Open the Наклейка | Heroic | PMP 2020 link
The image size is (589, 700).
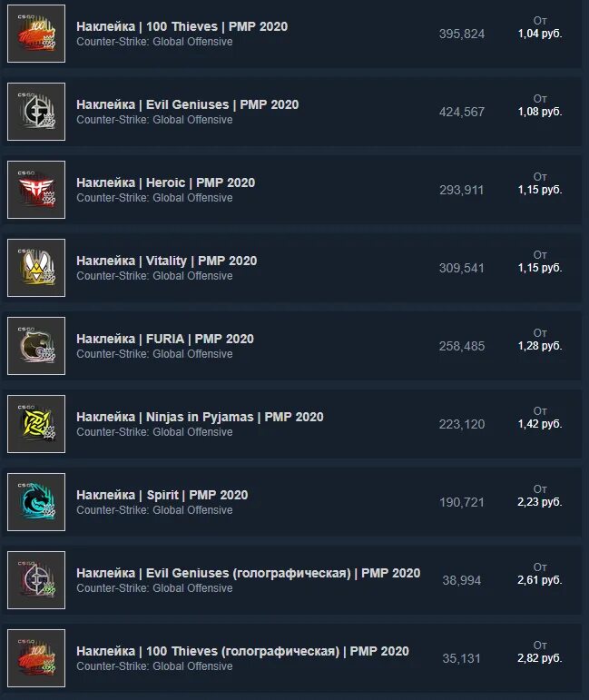coord(165,183)
